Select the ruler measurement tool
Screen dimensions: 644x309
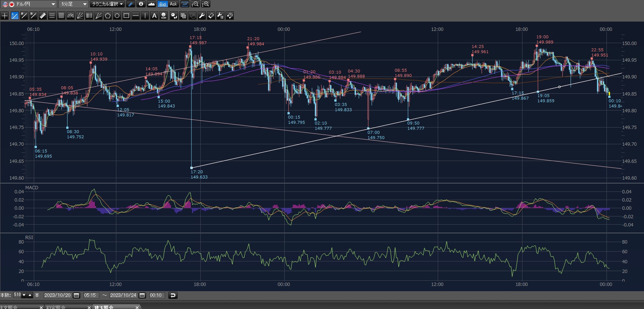(42, 16)
